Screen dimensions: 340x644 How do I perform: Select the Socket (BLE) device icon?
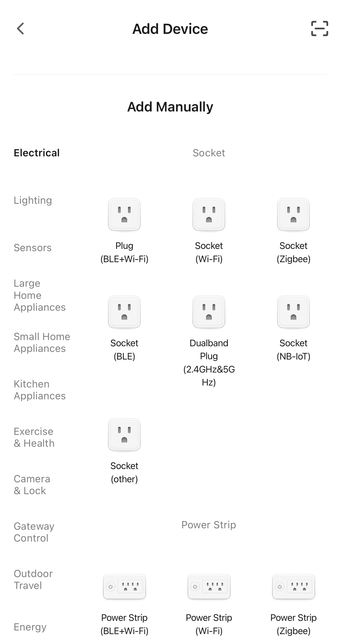click(x=124, y=312)
